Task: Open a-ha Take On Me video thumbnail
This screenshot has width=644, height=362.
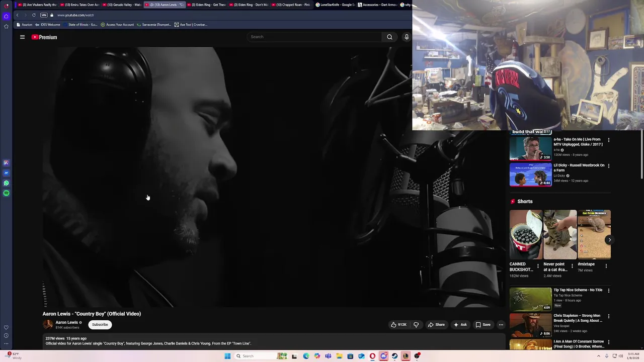Action: [x=530, y=148]
